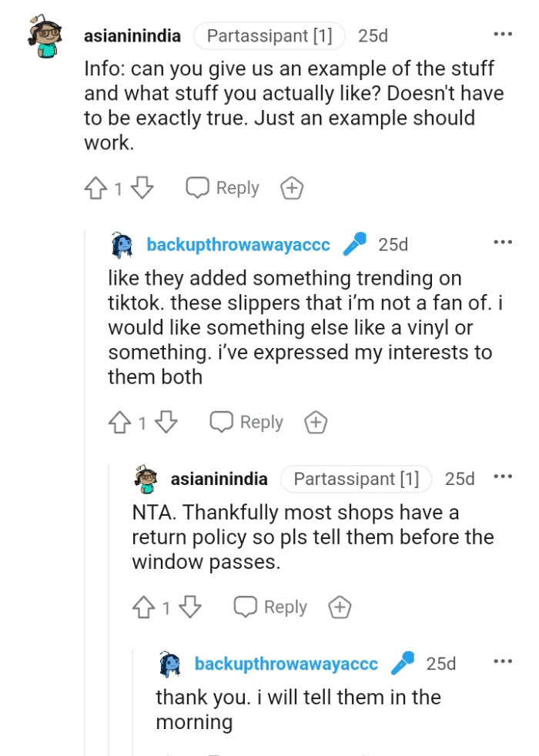The image size is (539, 756).
Task: Click the 'Partassipant [1]' flair badge
Action: 269,35
